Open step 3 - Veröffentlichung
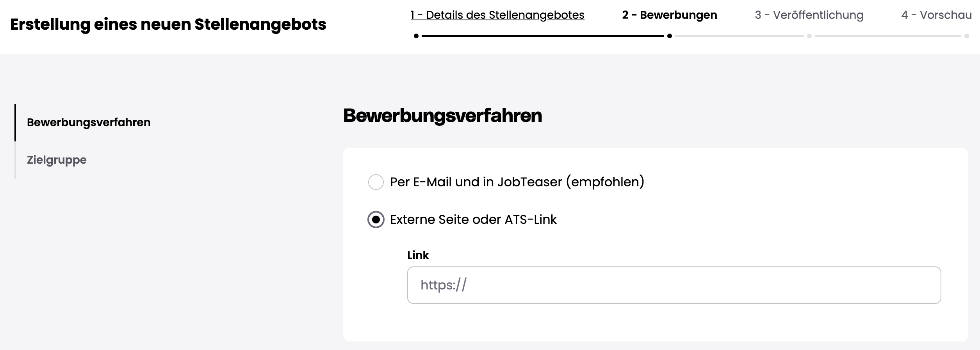This screenshot has width=980, height=350. point(809,15)
